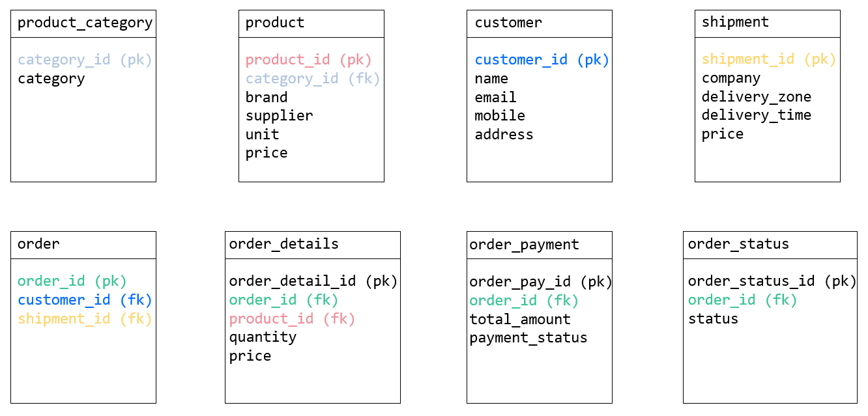Viewport: 868px width, 416px height.
Task: Select the product_category table title
Action: pyautogui.click(x=85, y=23)
